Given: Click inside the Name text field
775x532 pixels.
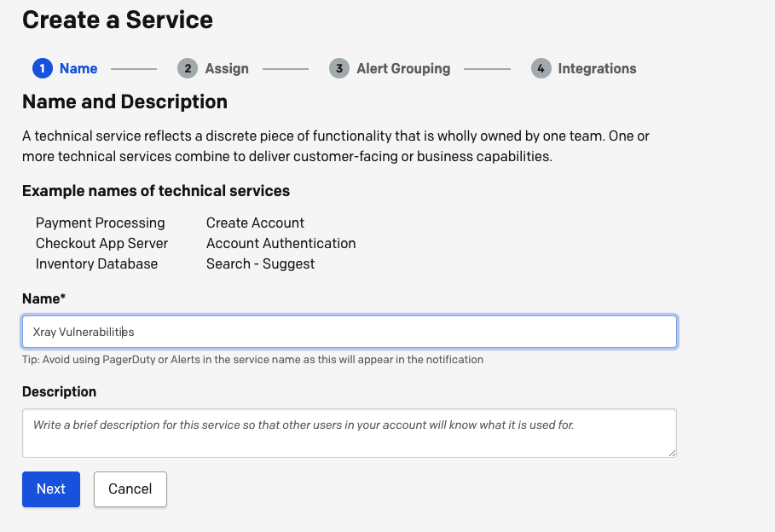Looking at the screenshot, I should pos(350,332).
